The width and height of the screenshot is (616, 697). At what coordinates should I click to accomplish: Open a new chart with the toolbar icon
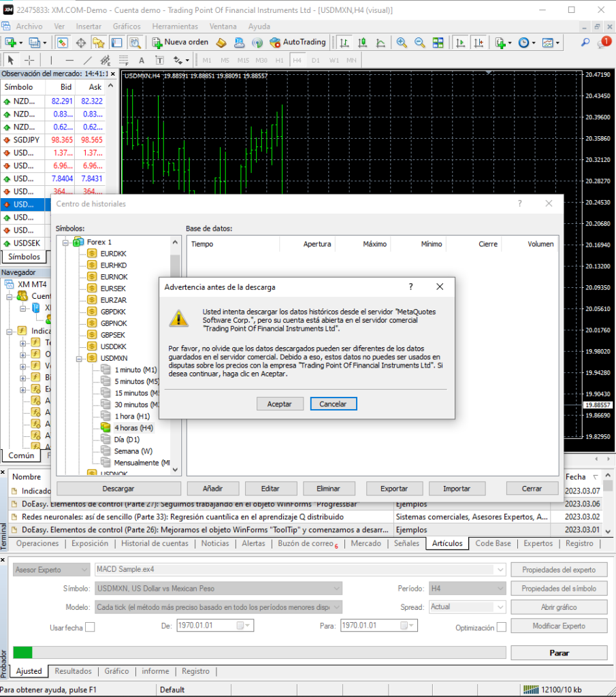coord(10,42)
